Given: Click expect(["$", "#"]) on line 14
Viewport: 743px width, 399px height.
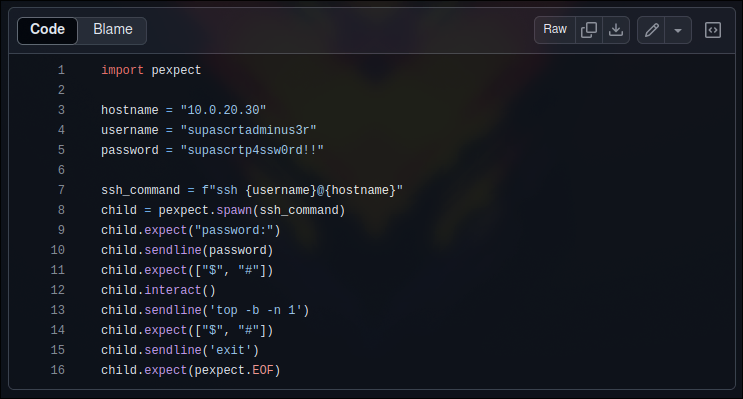Looking at the screenshot, I should click(209, 330).
